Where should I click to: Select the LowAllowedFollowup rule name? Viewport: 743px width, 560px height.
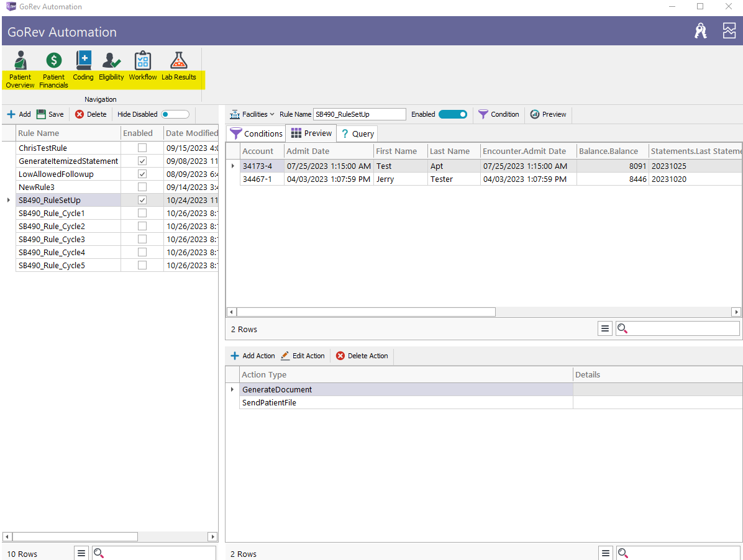click(x=56, y=174)
